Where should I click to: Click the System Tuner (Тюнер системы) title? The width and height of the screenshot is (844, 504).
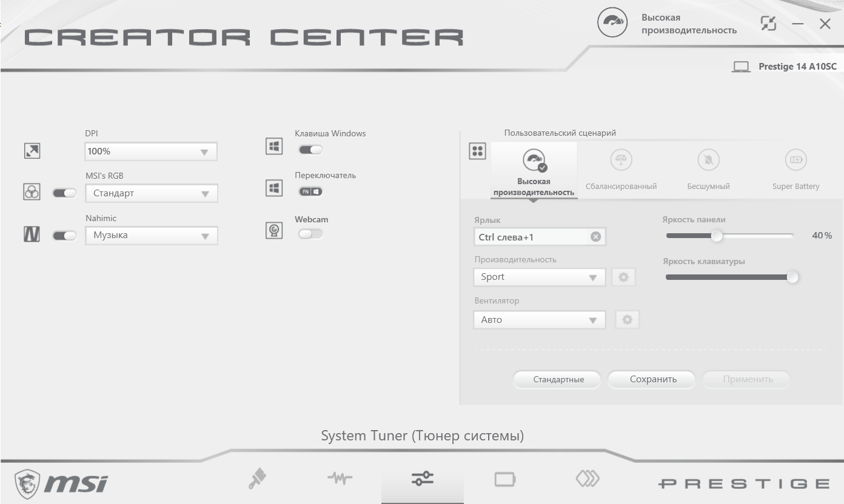[x=422, y=436]
